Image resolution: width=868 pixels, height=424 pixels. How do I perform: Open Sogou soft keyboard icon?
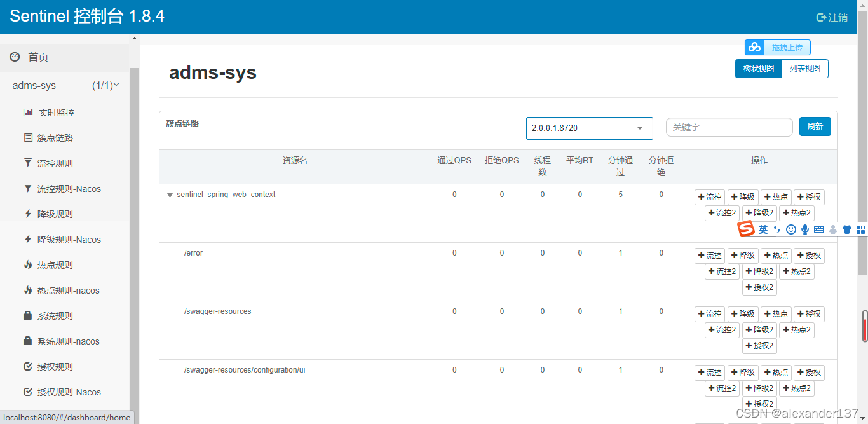pyautogui.click(x=819, y=229)
